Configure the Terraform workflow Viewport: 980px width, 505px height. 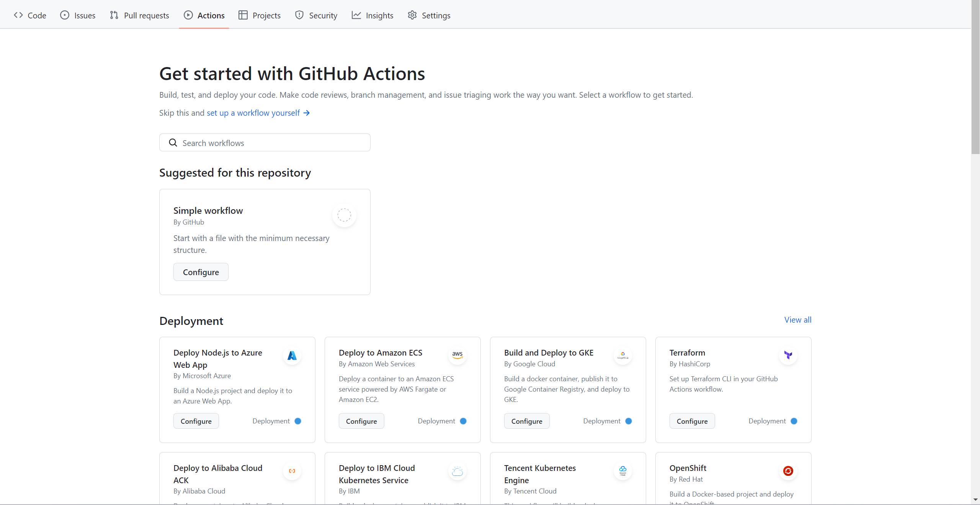click(x=692, y=421)
